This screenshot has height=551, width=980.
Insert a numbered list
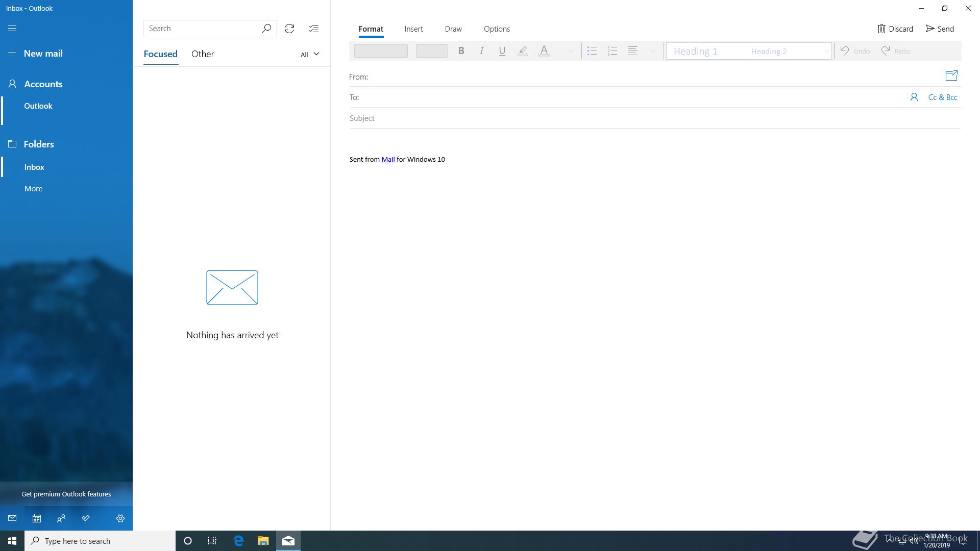tap(612, 51)
